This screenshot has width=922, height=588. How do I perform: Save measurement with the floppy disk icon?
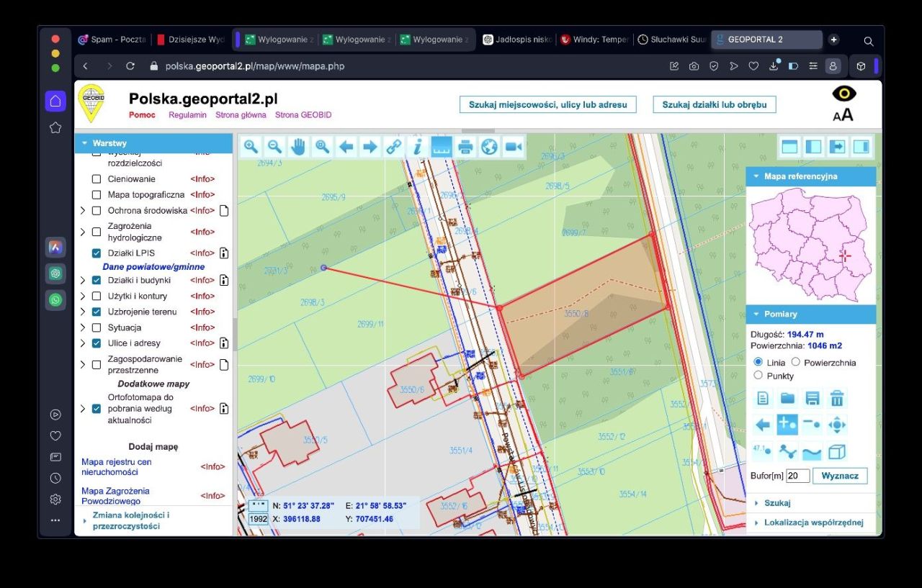[812, 398]
